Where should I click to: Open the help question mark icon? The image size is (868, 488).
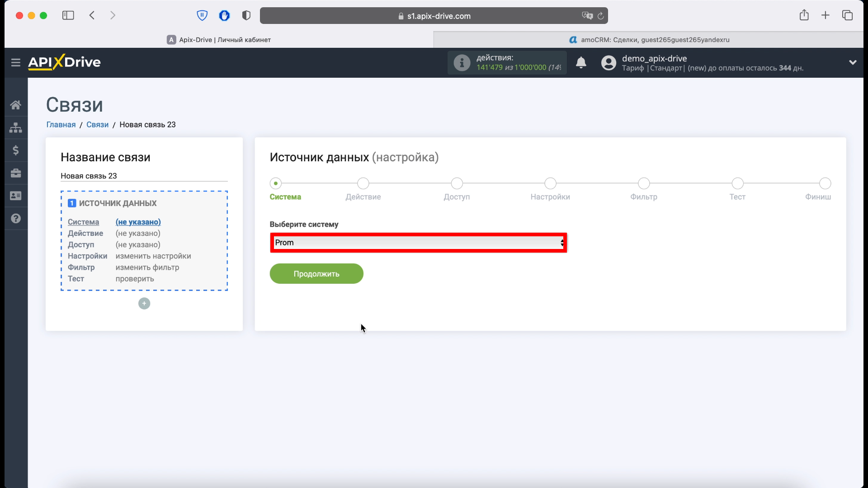(16, 218)
